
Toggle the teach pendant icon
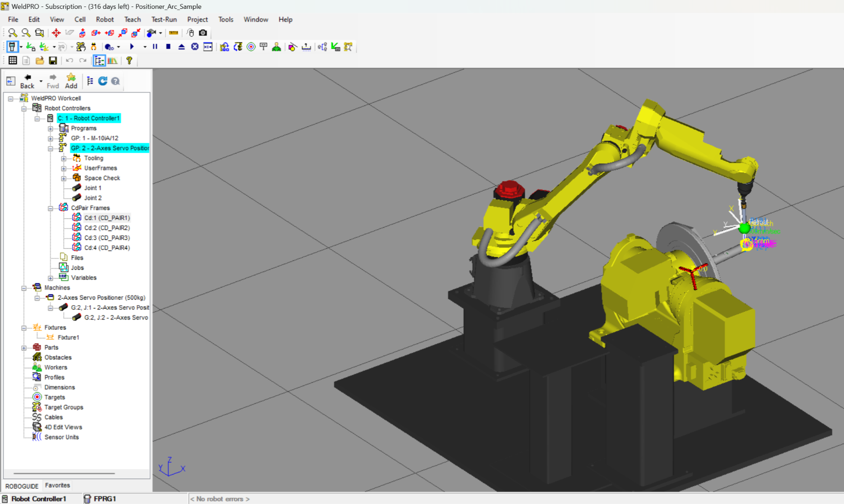12,47
